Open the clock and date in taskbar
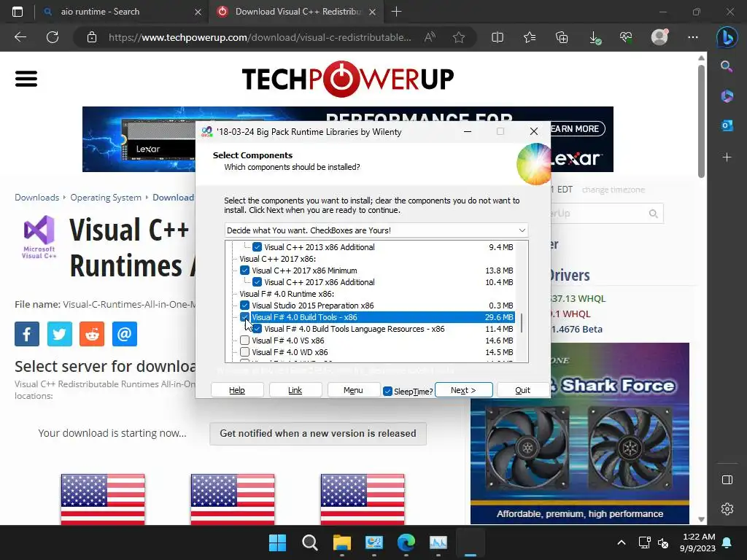This screenshot has width=747, height=560. [x=697, y=542]
